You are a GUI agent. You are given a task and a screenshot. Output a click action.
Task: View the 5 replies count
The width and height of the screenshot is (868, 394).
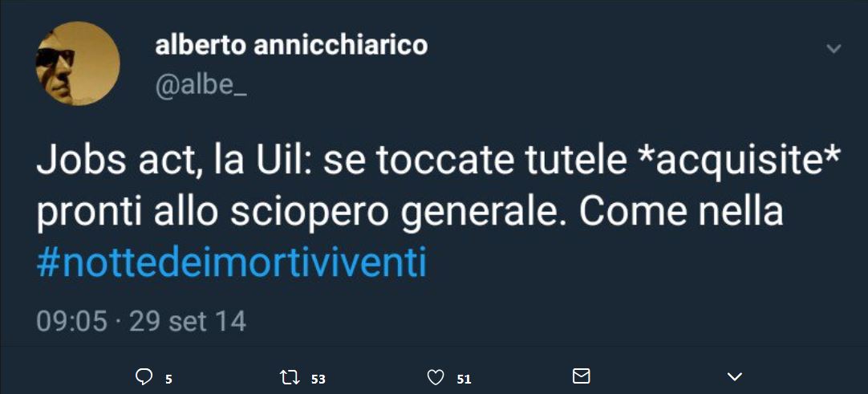[x=168, y=379]
